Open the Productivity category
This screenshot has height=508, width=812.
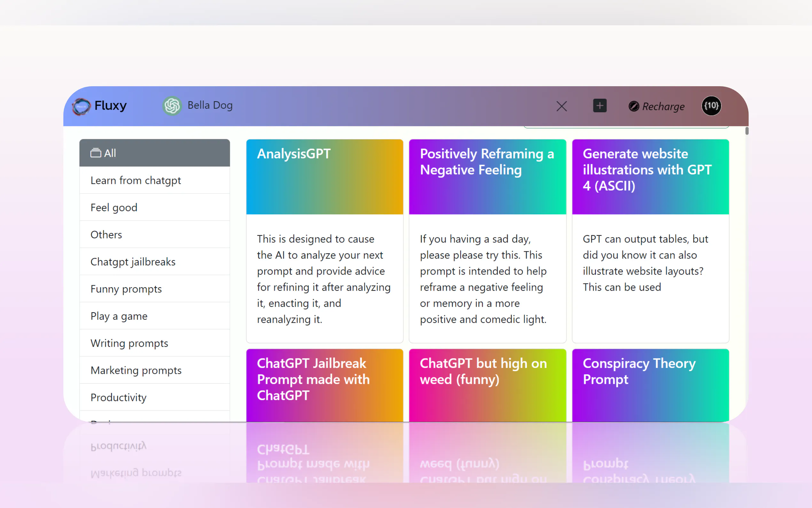[x=119, y=397]
